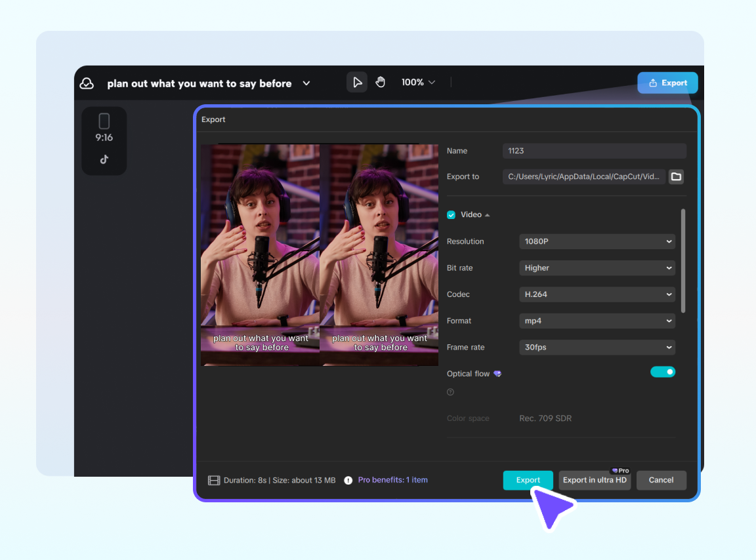Click the TikTok icon on the phone preview

(104, 159)
